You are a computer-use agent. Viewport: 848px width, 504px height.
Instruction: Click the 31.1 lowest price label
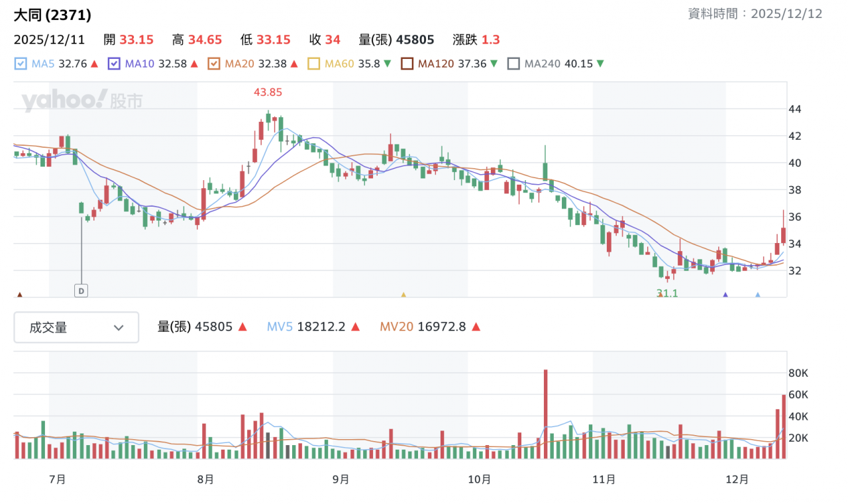(667, 293)
